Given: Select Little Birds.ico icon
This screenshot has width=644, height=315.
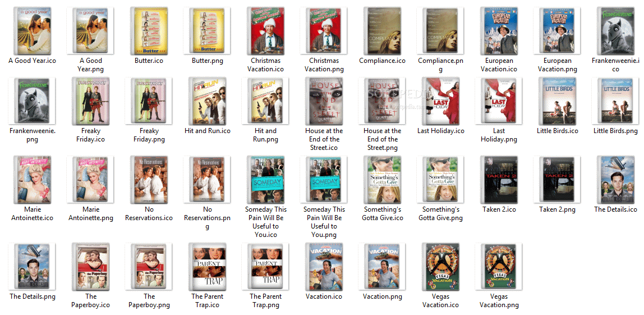Looking at the screenshot, I should (x=558, y=101).
